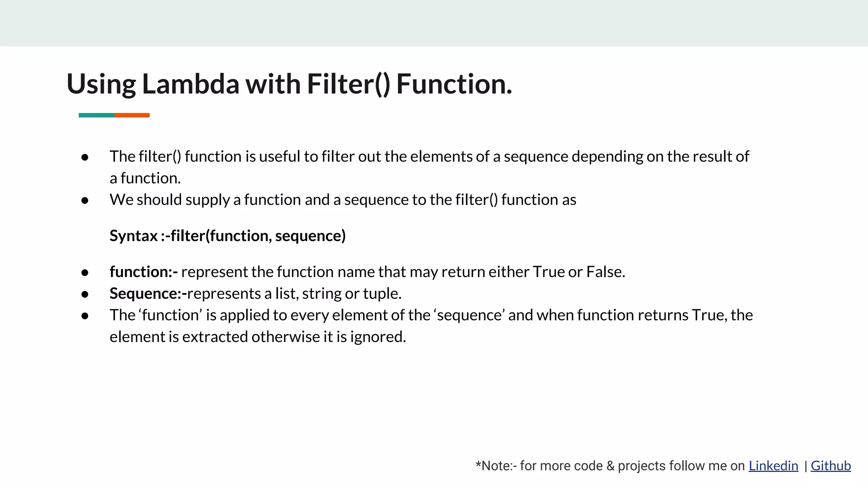
Task: Click bullet before "The filter() function is useful"
Action: [85, 157]
